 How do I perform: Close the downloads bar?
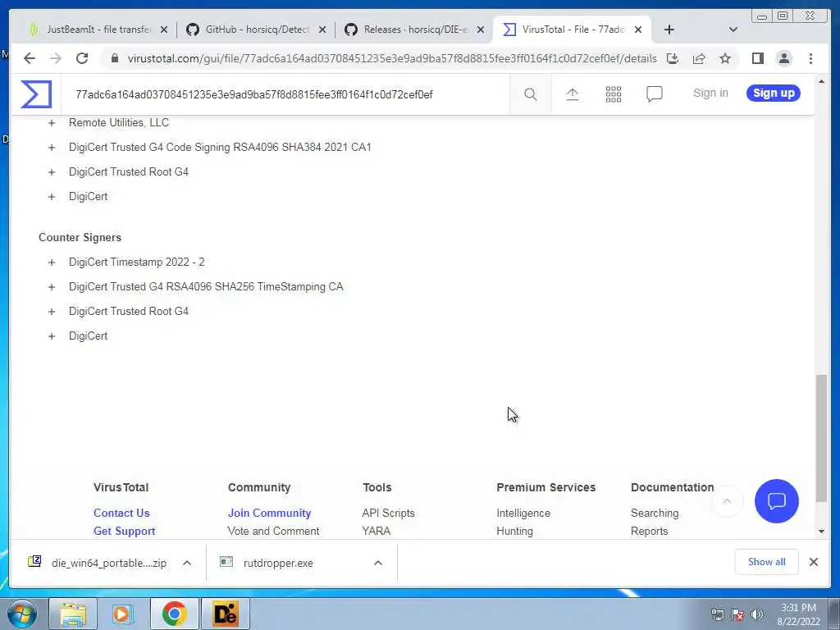pyautogui.click(x=813, y=562)
